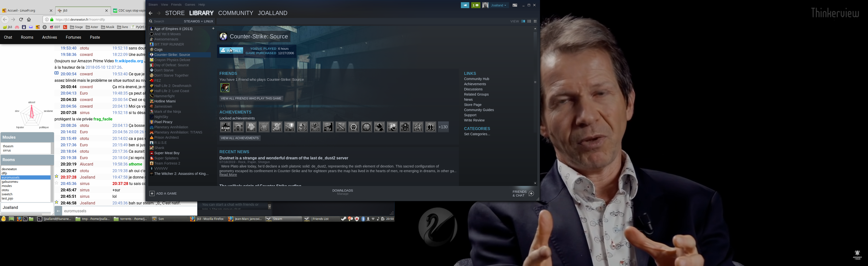Viewport: 868px width, 266px height.
Task: Select Team Fortress 2 in library
Action: pyautogui.click(x=167, y=163)
